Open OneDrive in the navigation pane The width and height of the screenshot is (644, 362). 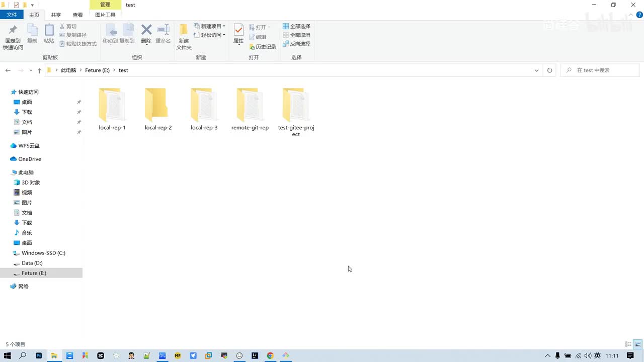pyautogui.click(x=30, y=159)
